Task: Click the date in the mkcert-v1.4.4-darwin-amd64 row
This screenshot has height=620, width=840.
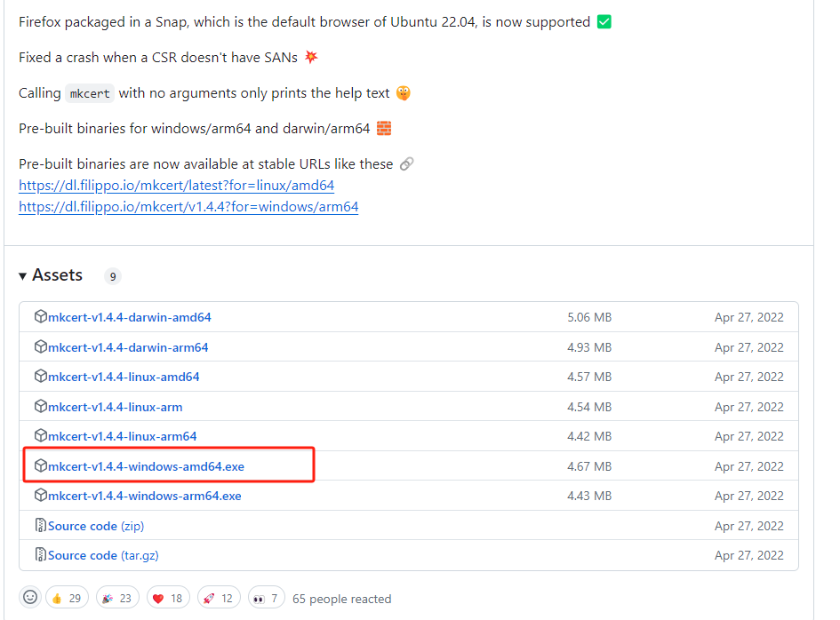Action: [749, 317]
